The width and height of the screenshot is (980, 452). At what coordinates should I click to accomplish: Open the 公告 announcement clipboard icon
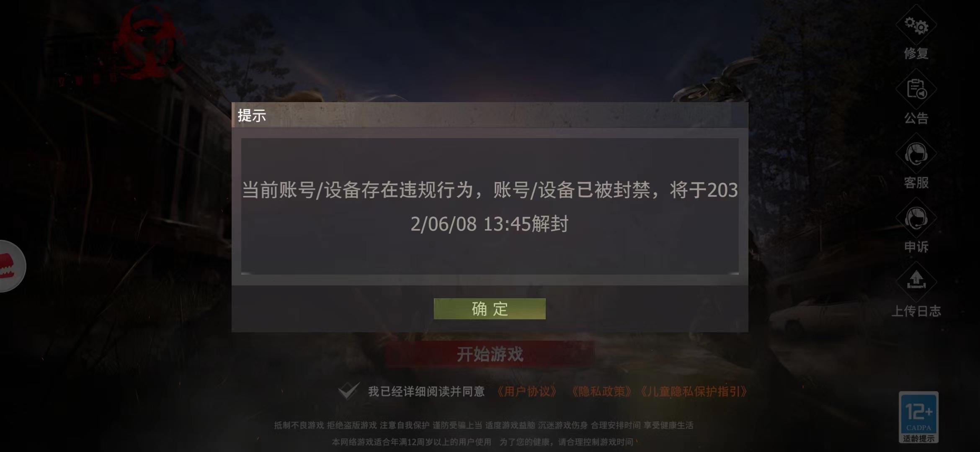916,89
